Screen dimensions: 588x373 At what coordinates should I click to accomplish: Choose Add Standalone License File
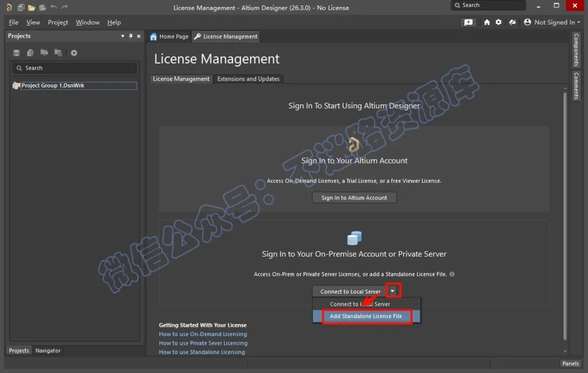coord(366,316)
